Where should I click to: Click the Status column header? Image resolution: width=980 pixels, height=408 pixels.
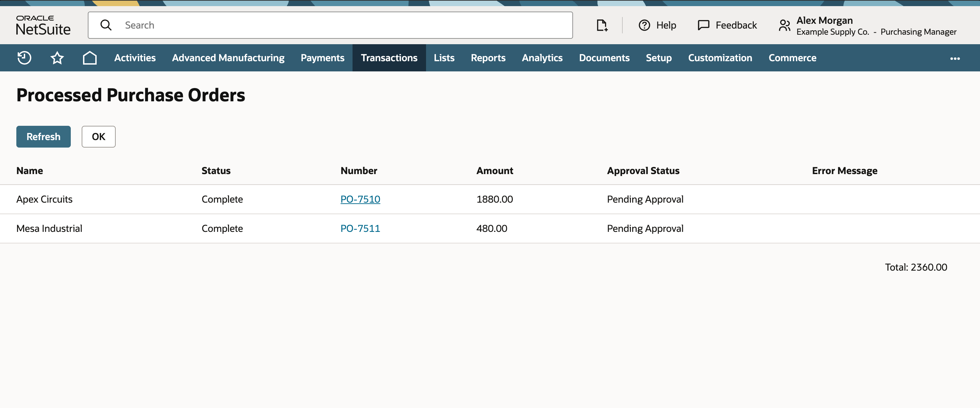coord(216,171)
